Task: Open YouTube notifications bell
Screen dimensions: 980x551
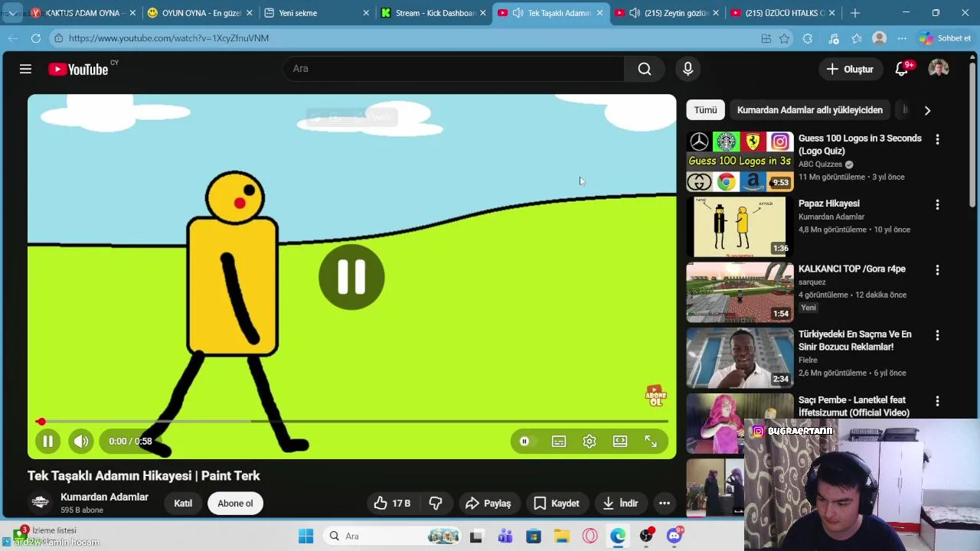Action: coord(902,69)
